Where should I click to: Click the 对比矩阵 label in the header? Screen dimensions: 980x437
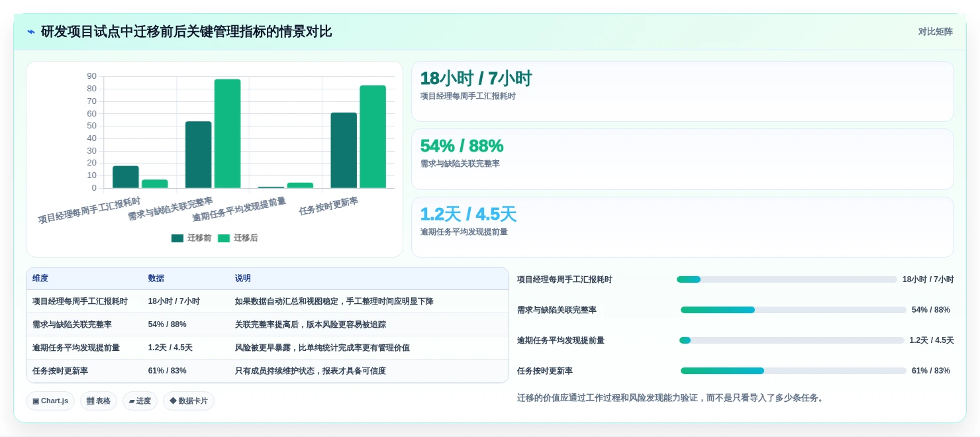click(935, 32)
